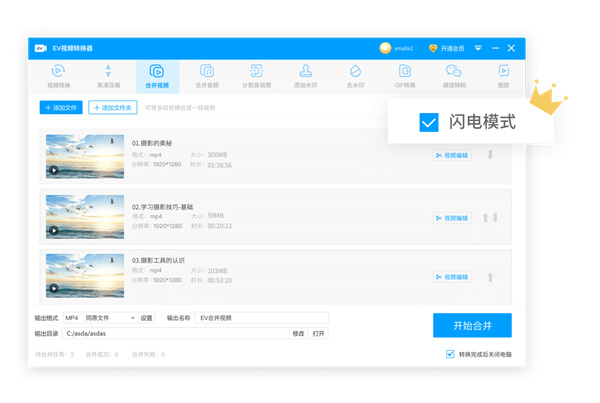Click the 合并成功: 0 status text
The width and height of the screenshot is (600, 403).
pos(102,354)
